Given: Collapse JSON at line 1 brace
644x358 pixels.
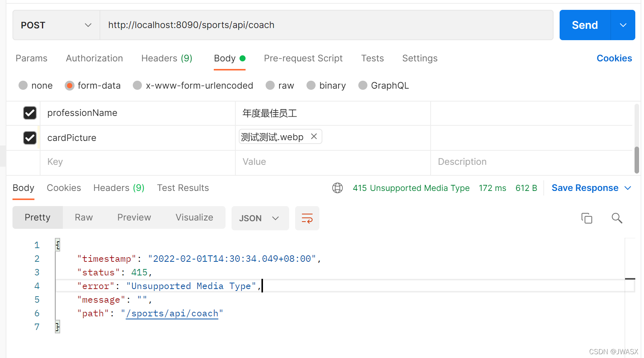Looking at the screenshot, I should (x=58, y=245).
